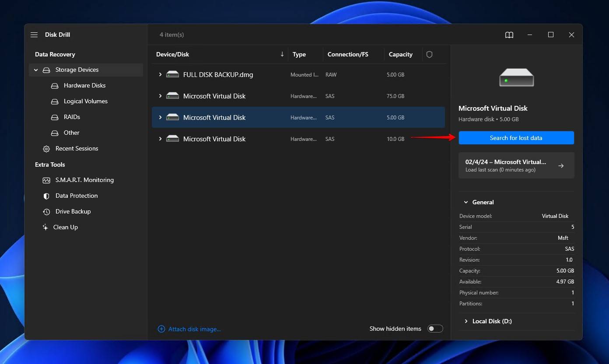Click the sort arrow in Device/Disk header

(282, 54)
